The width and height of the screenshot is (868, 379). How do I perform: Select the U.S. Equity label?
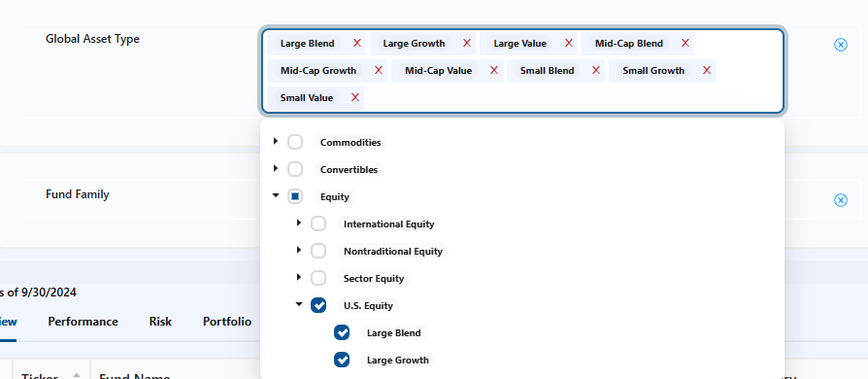coord(368,305)
